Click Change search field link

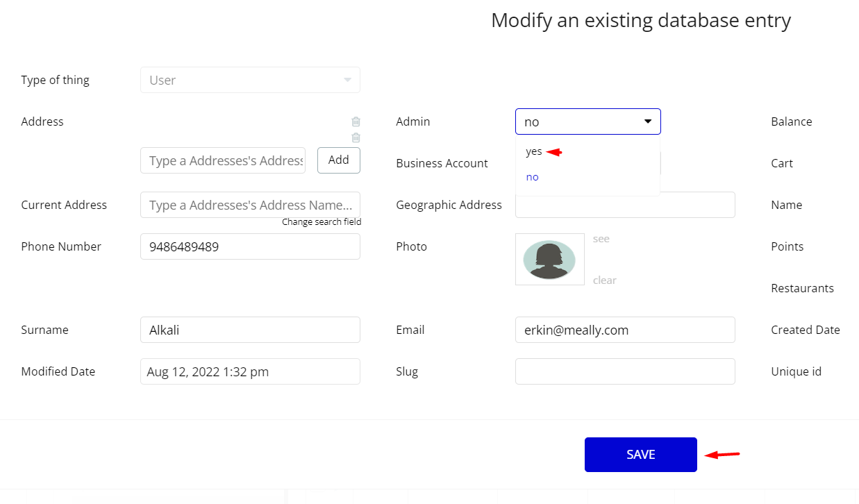(x=322, y=222)
